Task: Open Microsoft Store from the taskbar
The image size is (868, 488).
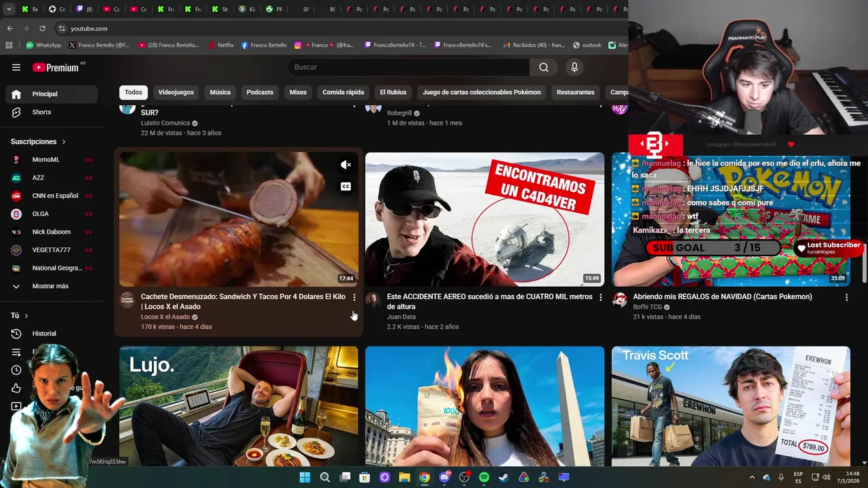Action: point(364,477)
